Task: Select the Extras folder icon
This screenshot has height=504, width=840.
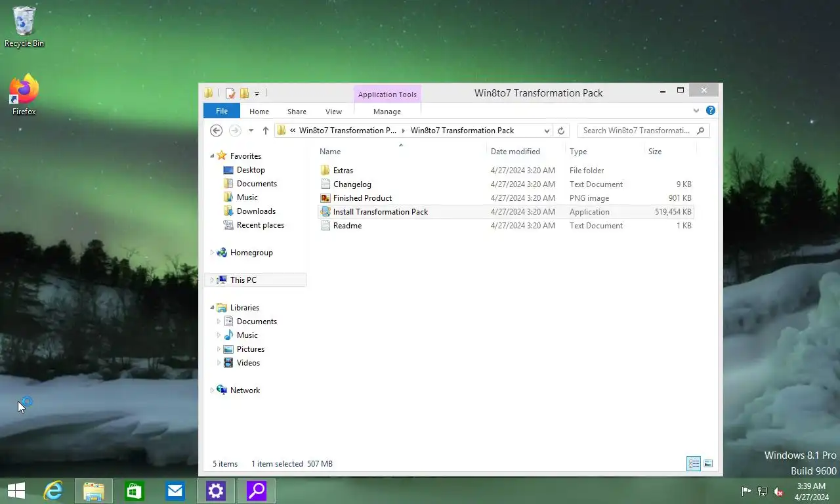Action: coord(325,171)
